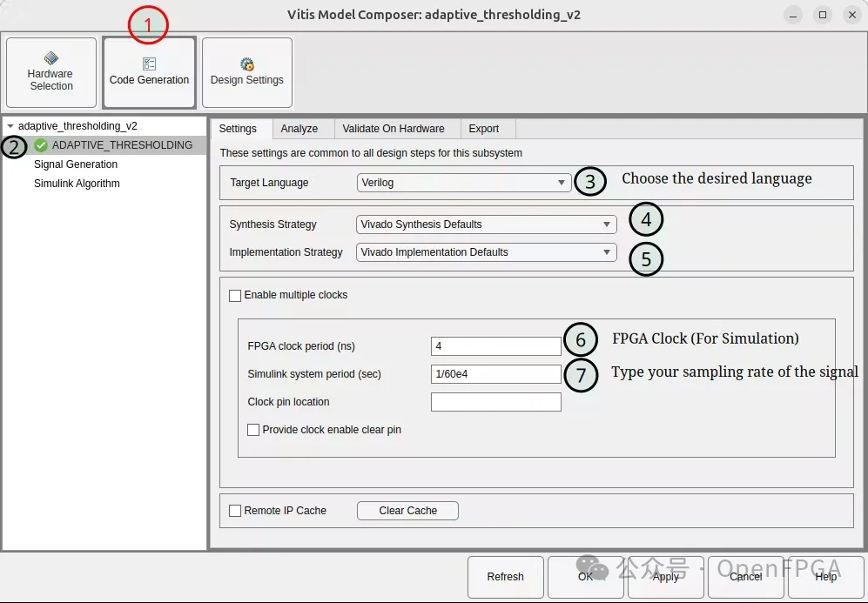Minimize the Vitis Model Composer window

coord(793,15)
